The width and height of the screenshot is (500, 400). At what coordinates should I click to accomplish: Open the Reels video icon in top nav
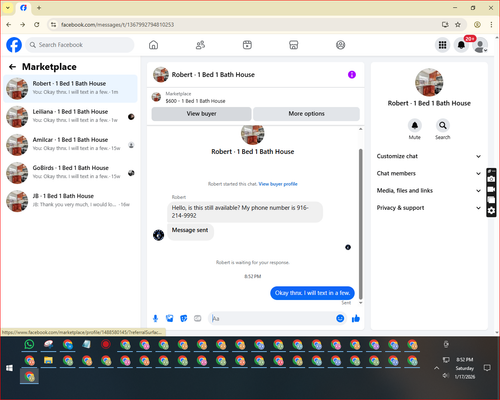tap(247, 45)
